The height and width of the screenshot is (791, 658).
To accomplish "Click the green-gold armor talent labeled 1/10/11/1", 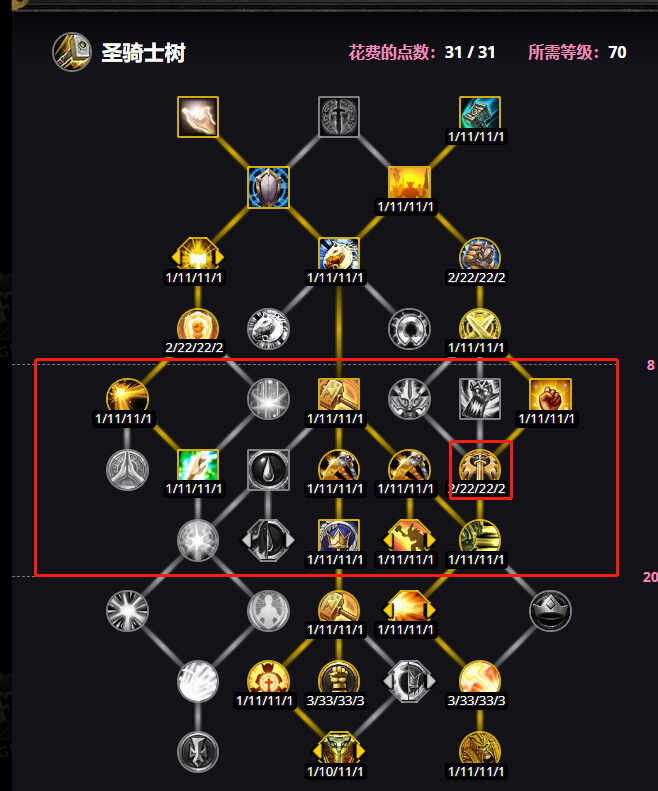I will [x=339, y=749].
